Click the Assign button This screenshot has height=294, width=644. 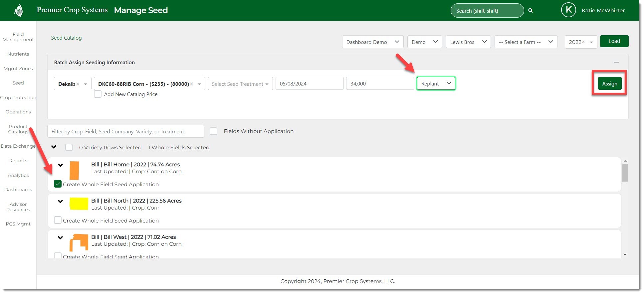tap(609, 84)
